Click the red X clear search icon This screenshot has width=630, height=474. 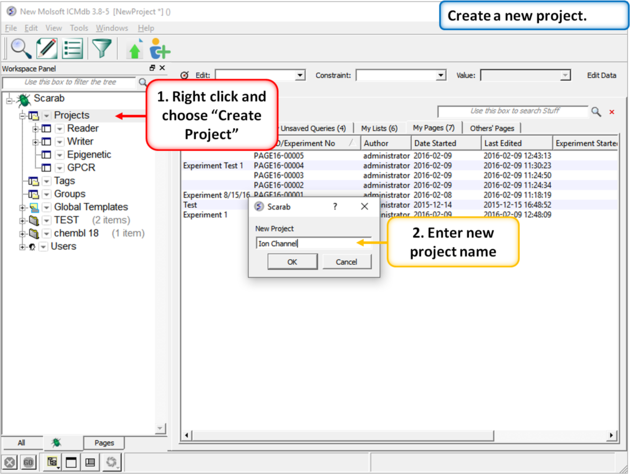[x=612, y=112]
